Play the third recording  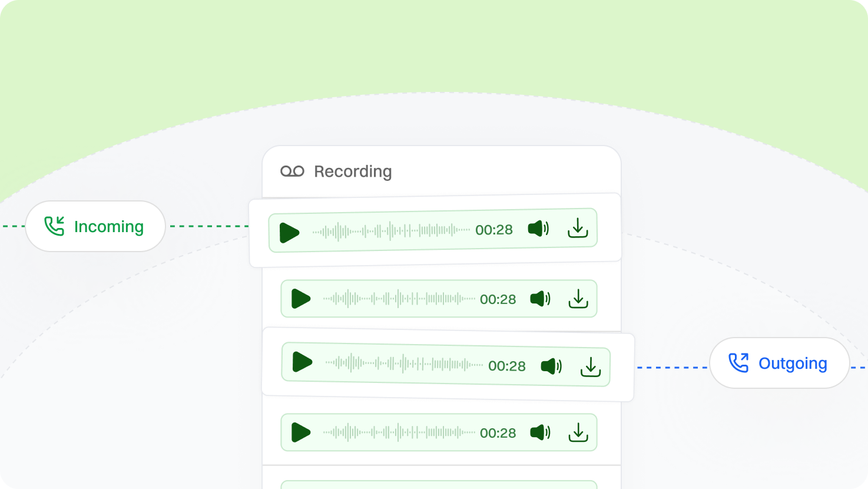tap(302, 362)
